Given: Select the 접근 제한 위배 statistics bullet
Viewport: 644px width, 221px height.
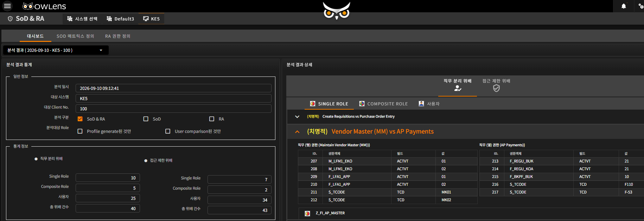Looking at the screenshot, I should coord(146,161).
